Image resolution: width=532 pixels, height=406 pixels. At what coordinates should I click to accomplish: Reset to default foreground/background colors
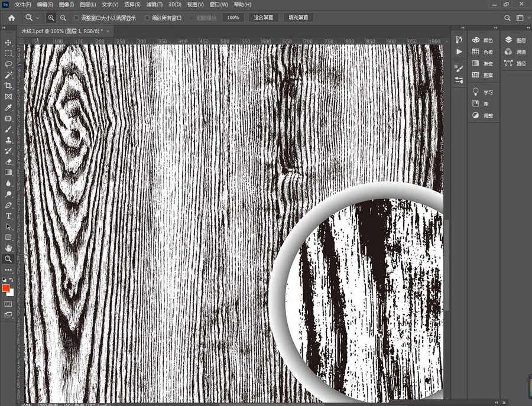click(x=4, y=280)
